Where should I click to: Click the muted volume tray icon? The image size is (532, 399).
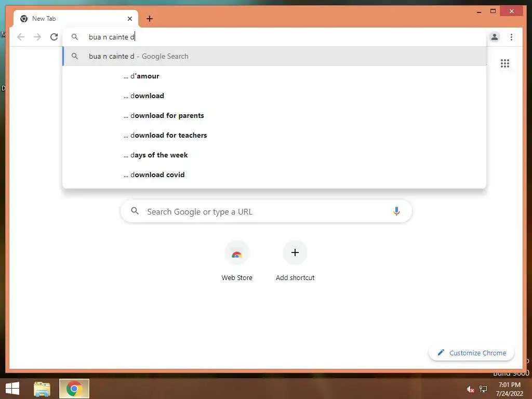pyautogui.click(x=470, y=389)
